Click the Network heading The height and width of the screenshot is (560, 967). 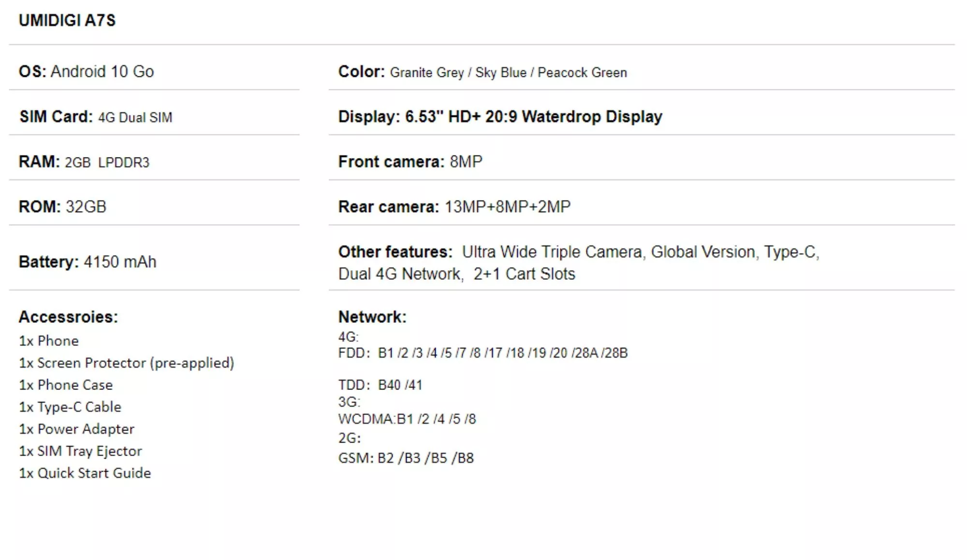pos(372,317)
